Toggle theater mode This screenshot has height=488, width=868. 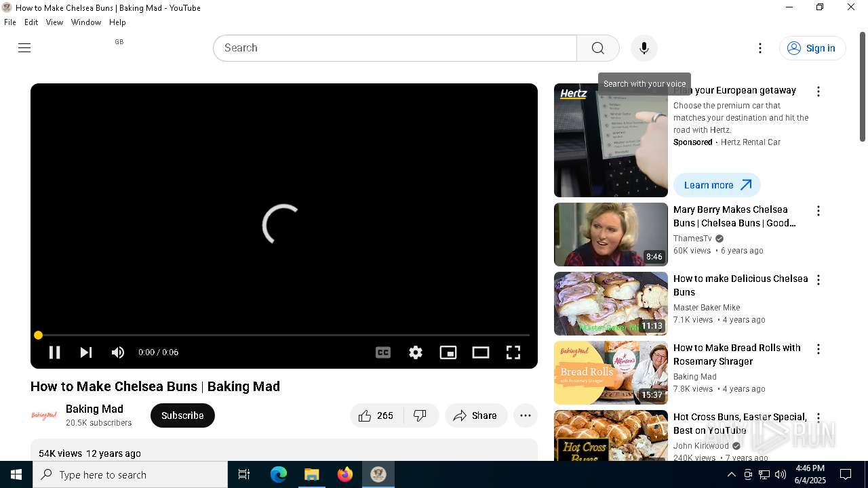[x=481, y=352]
